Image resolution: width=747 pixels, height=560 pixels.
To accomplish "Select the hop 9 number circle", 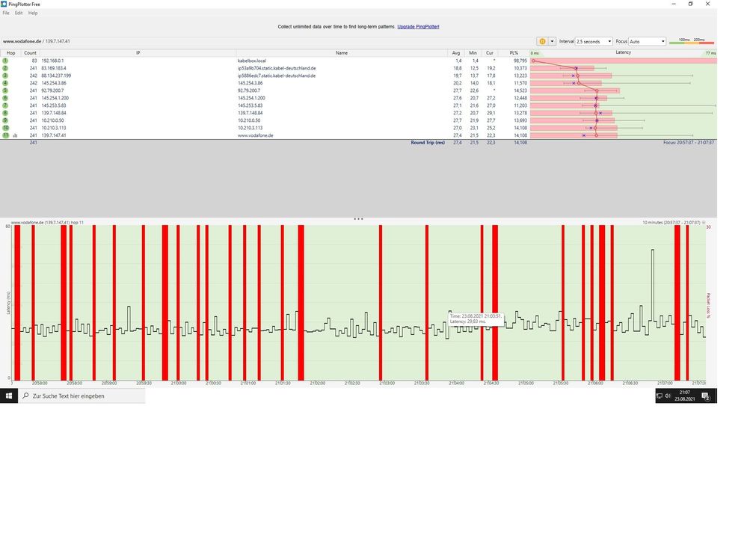I will (5, 120).
